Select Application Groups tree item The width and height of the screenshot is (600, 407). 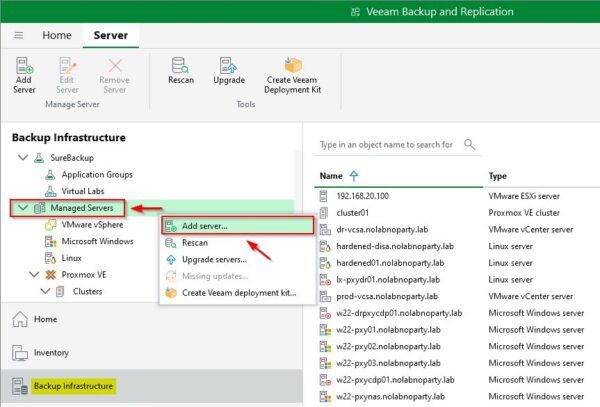[x=97, y=174]
